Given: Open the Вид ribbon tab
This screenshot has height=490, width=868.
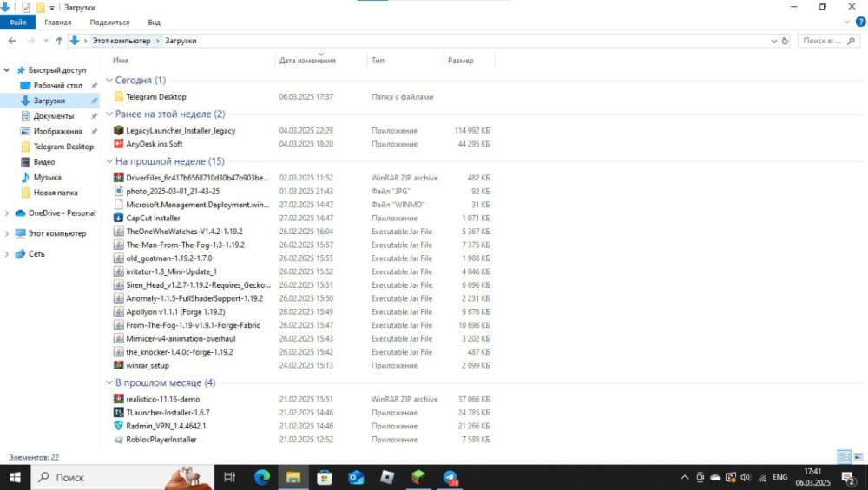Looking at the screenshot, I should (x=154, y=23).
